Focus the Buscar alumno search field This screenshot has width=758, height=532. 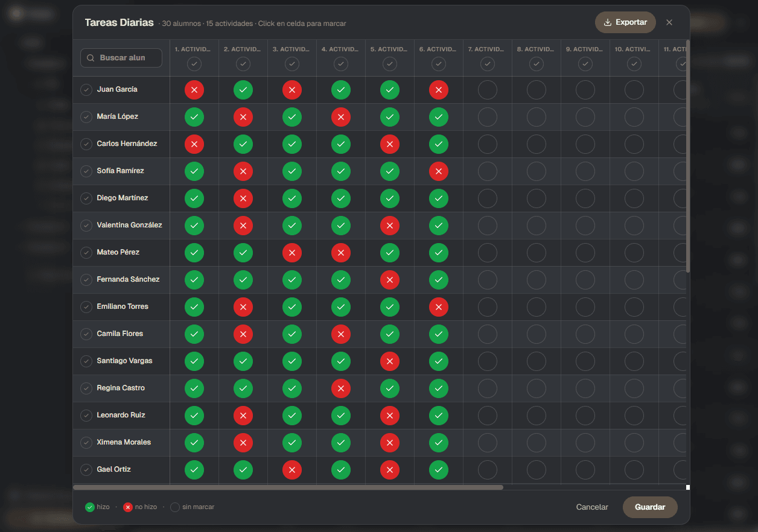(x=121, y=58)
